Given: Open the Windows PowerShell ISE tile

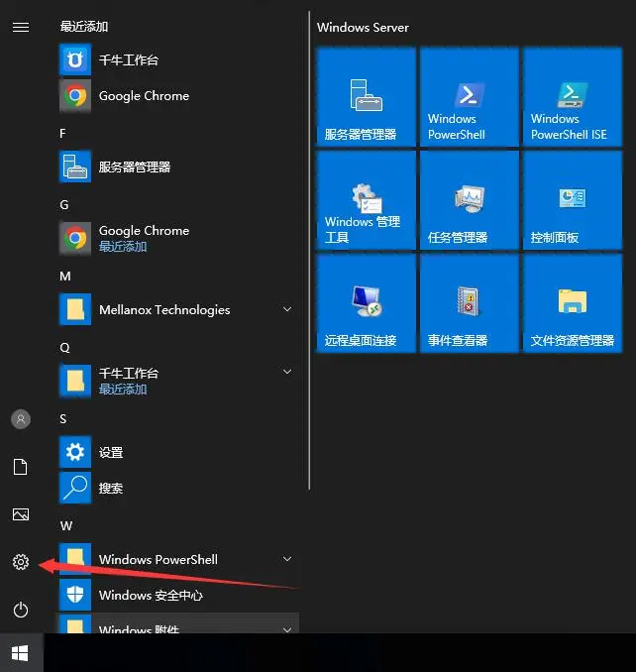Looking at the screenshot, I should pos(571,97).
